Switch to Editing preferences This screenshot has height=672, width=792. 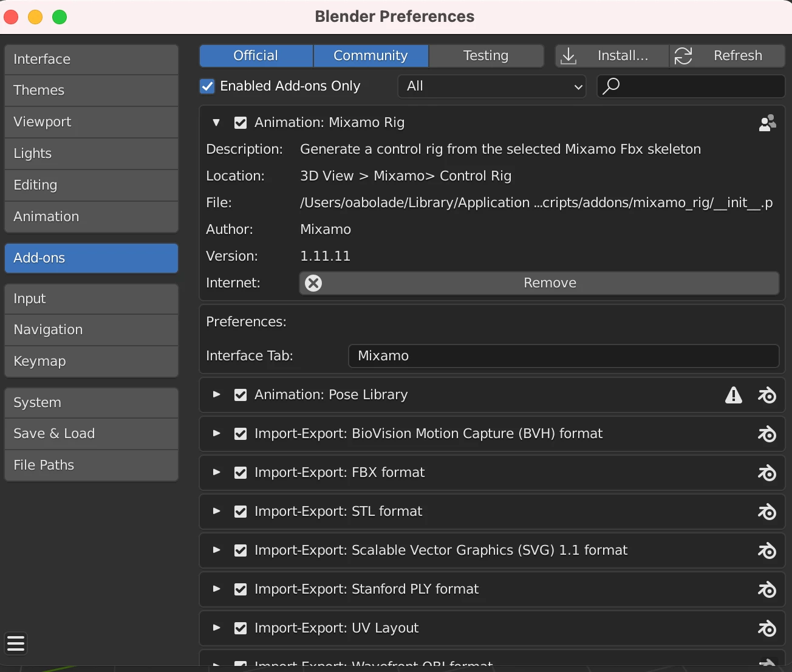click(92, 185)
